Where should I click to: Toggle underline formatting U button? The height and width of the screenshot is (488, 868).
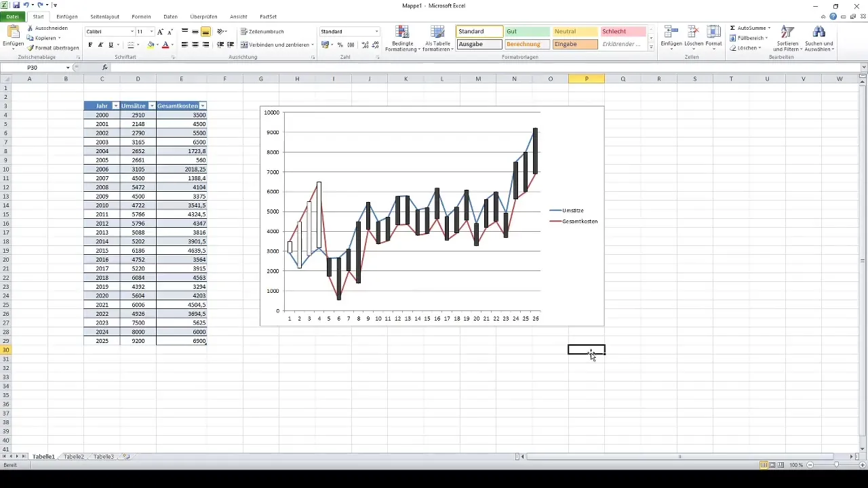111,45
